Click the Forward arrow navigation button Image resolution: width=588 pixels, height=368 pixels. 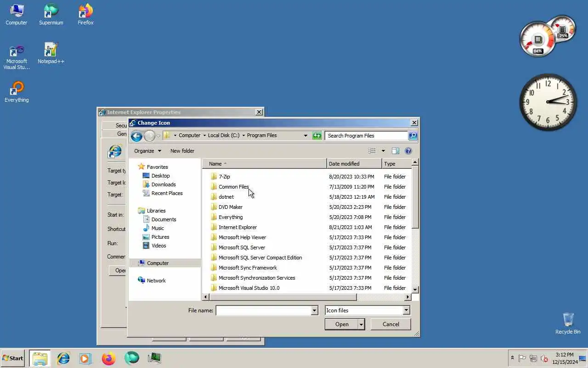[149, 136]
